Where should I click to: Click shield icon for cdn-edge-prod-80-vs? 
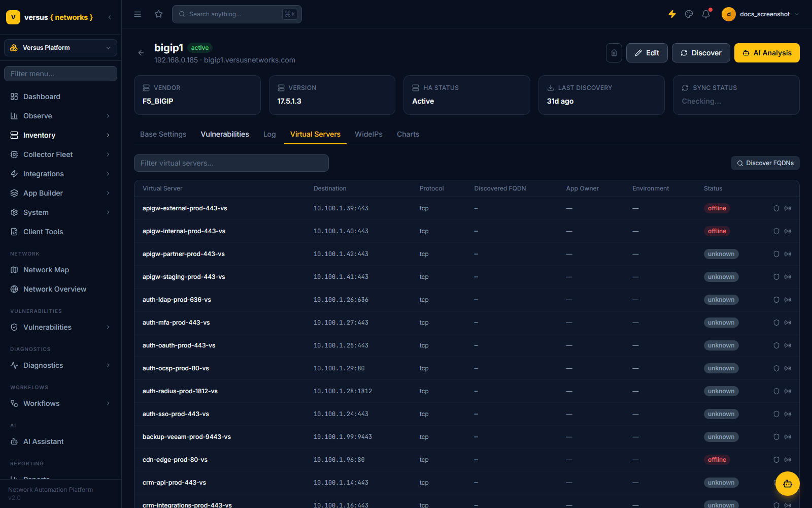click(776, 460)
